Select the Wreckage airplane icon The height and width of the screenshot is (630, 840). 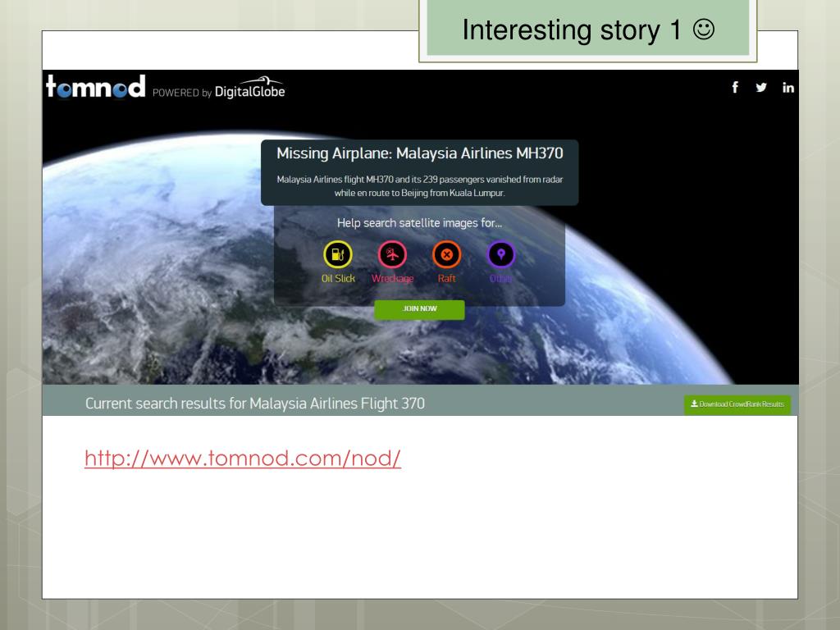[392, 254]
